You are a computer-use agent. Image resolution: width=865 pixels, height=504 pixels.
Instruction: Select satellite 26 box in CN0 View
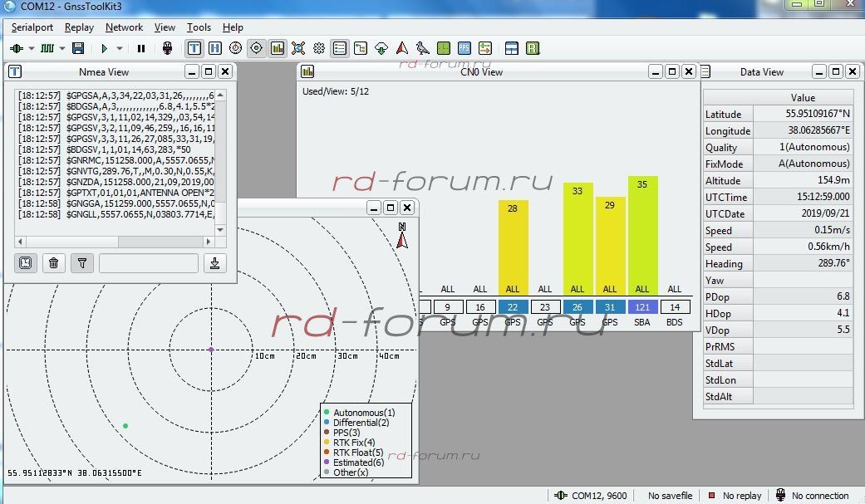point(577,307)
